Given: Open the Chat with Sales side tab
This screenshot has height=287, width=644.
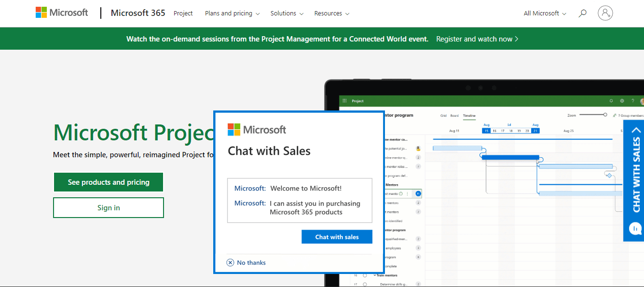Looking at the screenshot, I should (x=634, y=181).
